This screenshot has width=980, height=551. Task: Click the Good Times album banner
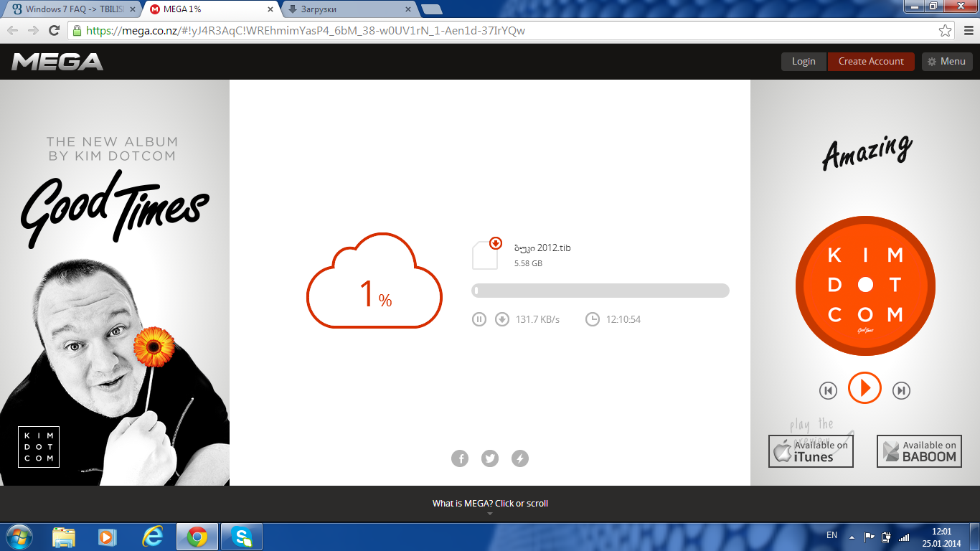coord(115,283)
